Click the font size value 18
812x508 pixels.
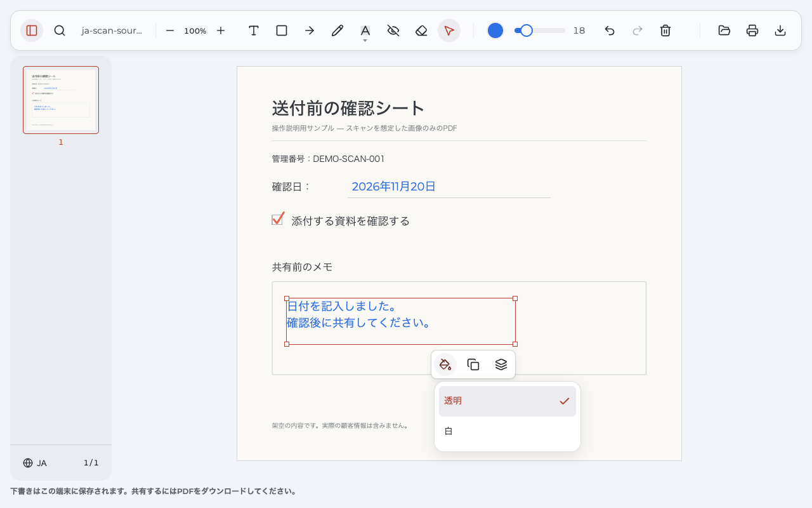pyautogui.click(x=579, y=30)
